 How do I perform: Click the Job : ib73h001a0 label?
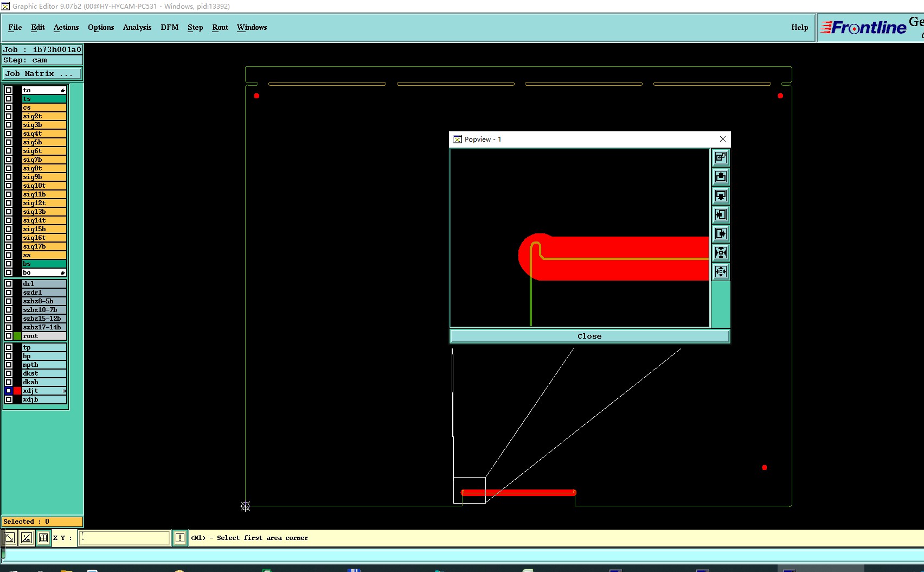[x=42, y=49]
